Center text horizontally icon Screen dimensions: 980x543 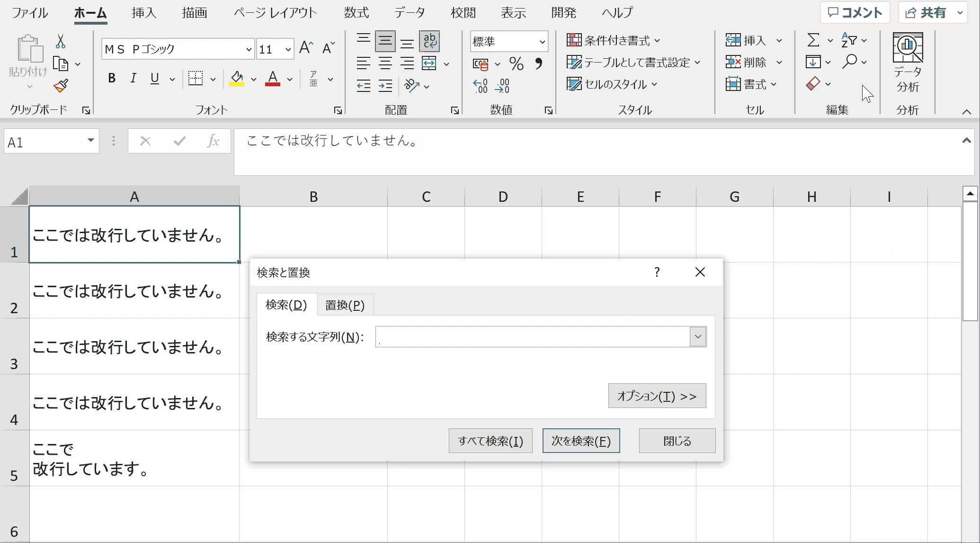385,63
